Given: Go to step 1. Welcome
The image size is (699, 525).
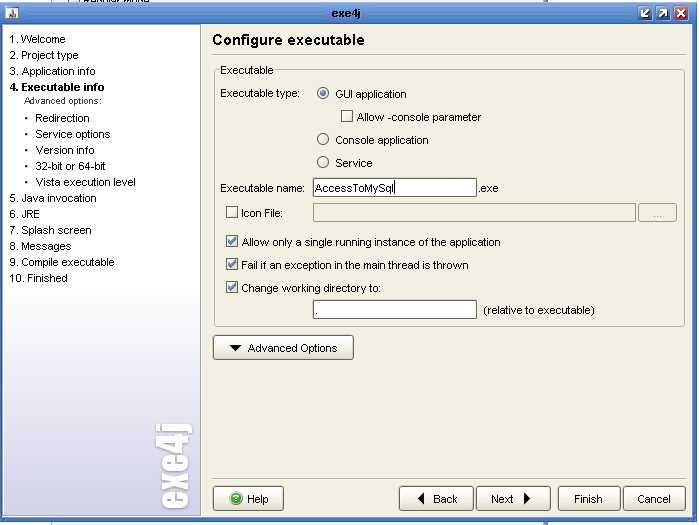Looking at the screenshot, I should [37, 39].
